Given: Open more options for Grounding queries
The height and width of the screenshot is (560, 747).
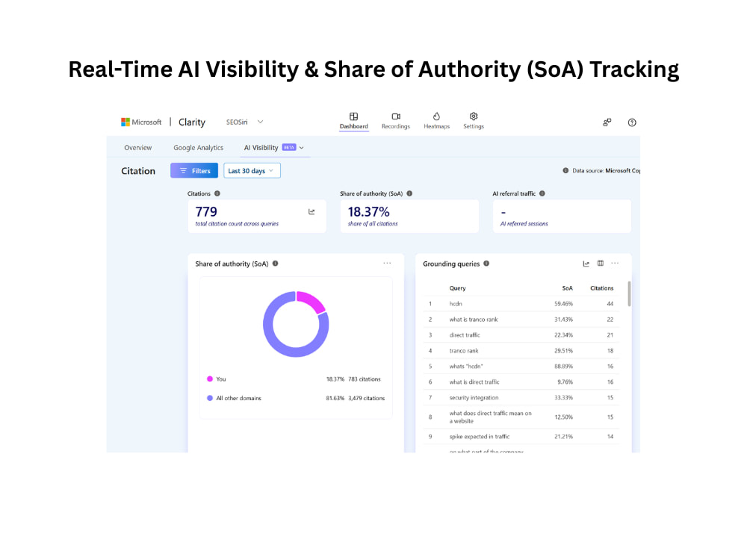Looking at the screenshot, I should pos(615,263).
